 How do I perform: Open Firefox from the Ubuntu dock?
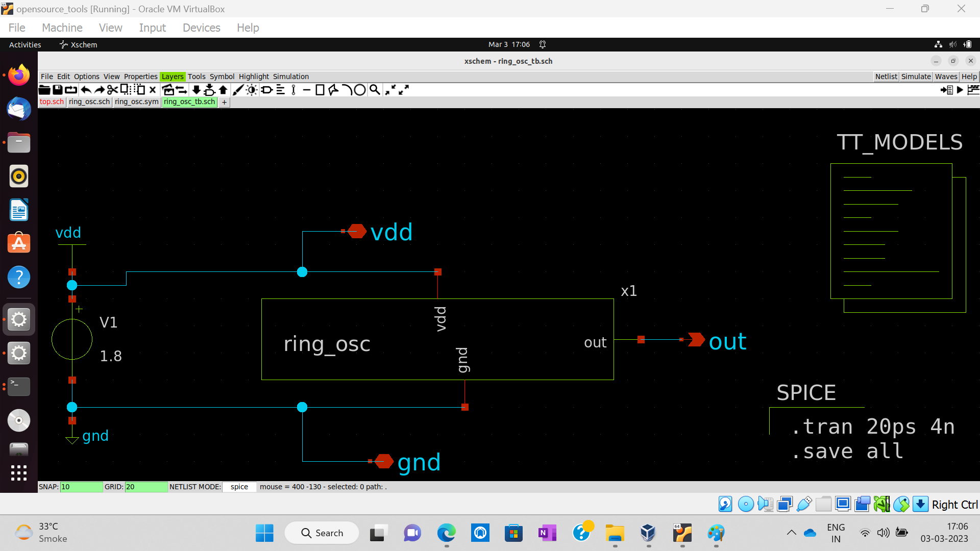point(19,76)
